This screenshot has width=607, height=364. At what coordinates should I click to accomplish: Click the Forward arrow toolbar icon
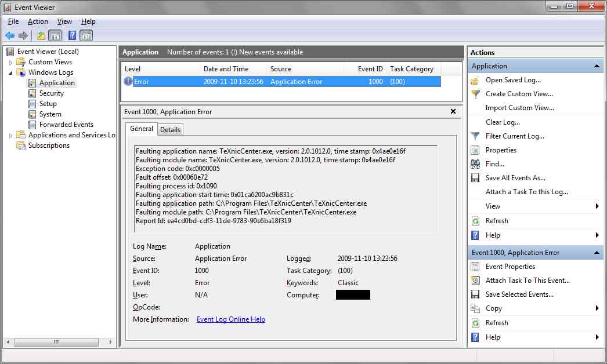coord(23,36)
